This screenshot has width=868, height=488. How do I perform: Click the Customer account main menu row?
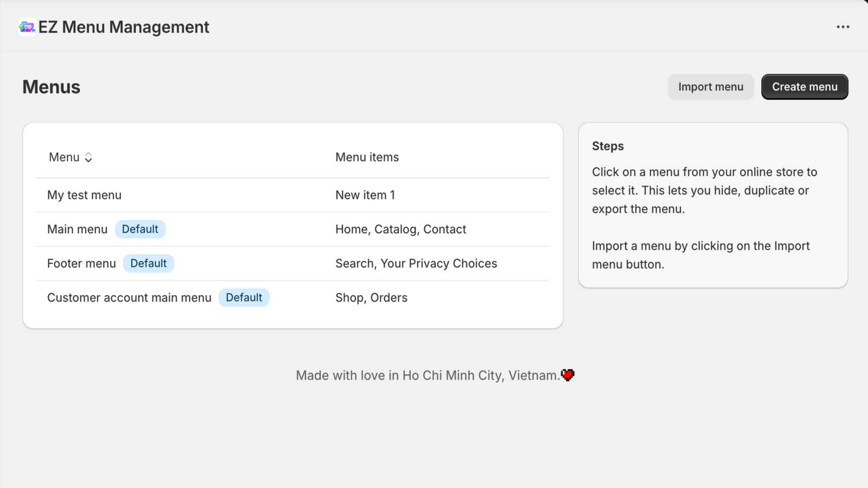pyautogui.click(x=129, y=297)
